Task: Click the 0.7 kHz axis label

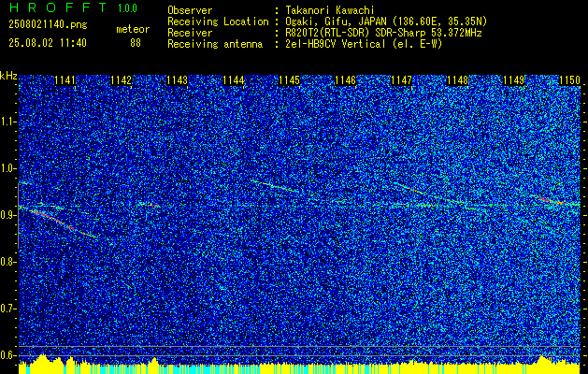Action: (7, 309)
